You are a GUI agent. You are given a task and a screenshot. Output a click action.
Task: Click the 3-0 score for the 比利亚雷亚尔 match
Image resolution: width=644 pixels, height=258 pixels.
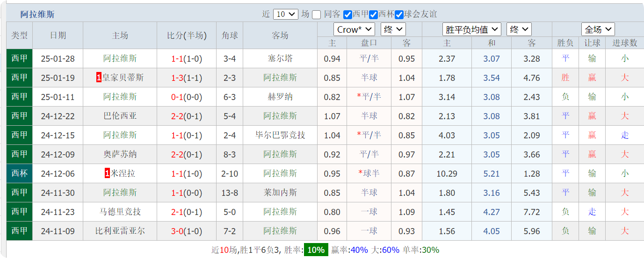[x=177, y=231]
